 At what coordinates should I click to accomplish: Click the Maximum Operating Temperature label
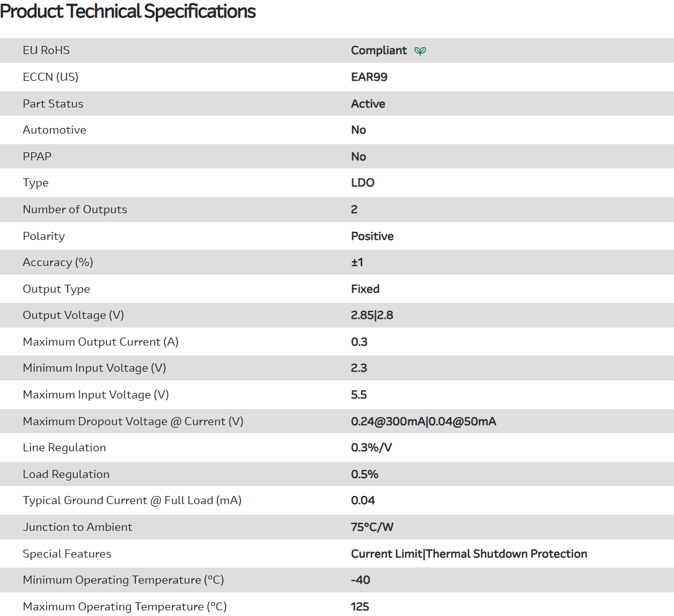(124, 607)
